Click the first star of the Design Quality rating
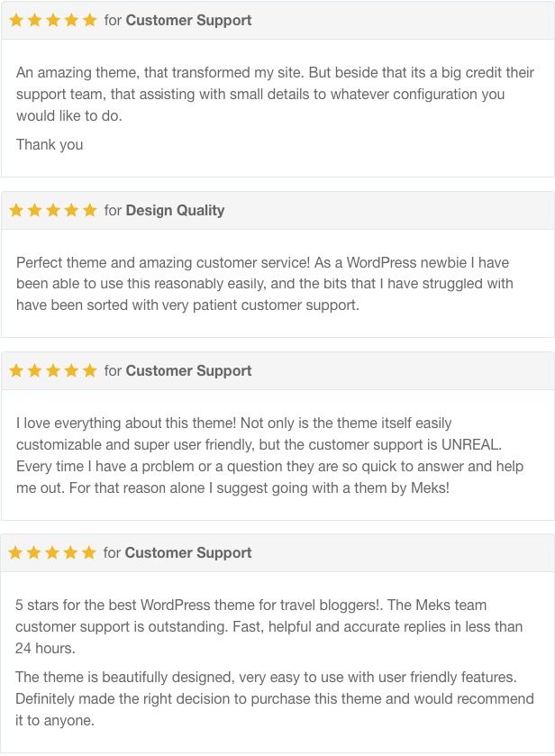The width and height of the screenshot is (555, 756). click(x=16, y=210)
